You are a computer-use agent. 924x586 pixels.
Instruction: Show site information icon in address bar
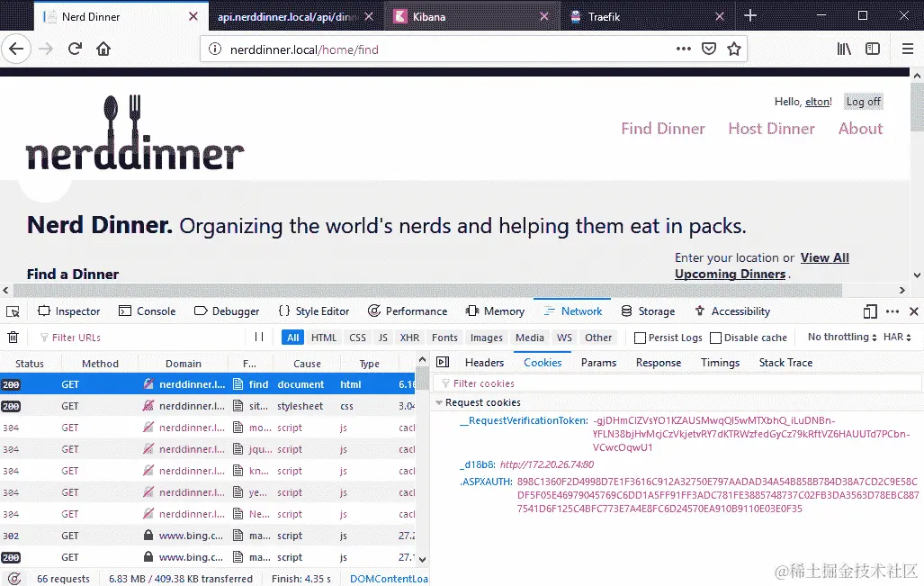coord(215,50)
